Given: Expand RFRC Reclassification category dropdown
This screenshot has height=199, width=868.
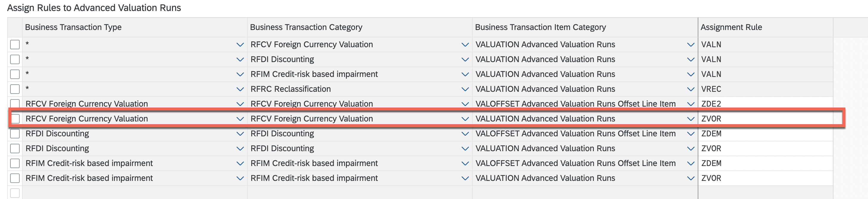Looking at the screenshot, I should click(x=465, y=89).
